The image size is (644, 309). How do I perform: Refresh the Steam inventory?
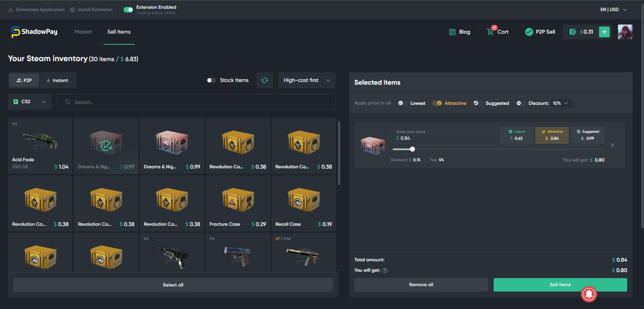pyautogui.click(x=265, y=80)
